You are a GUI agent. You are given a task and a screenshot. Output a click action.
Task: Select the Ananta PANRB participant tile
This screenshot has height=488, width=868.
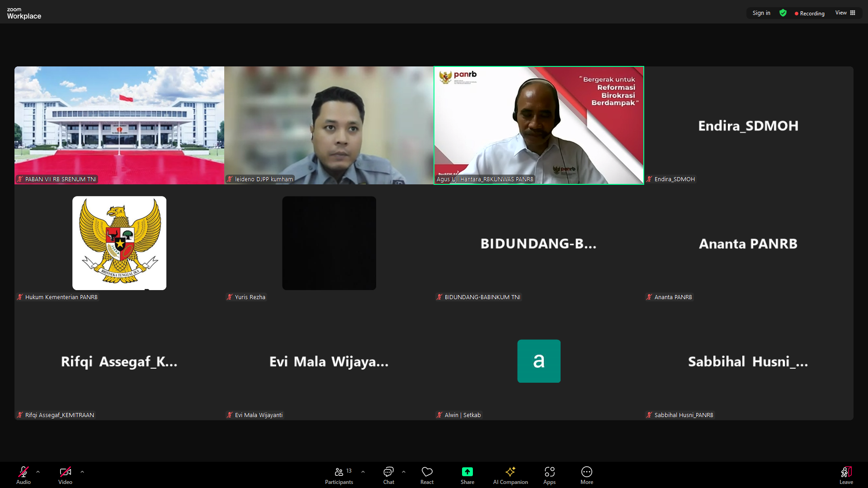point(749,243)
